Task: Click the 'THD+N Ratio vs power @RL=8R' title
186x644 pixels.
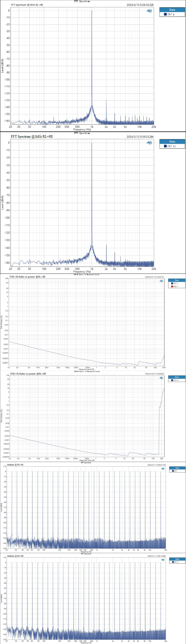Action: point(28,373)
